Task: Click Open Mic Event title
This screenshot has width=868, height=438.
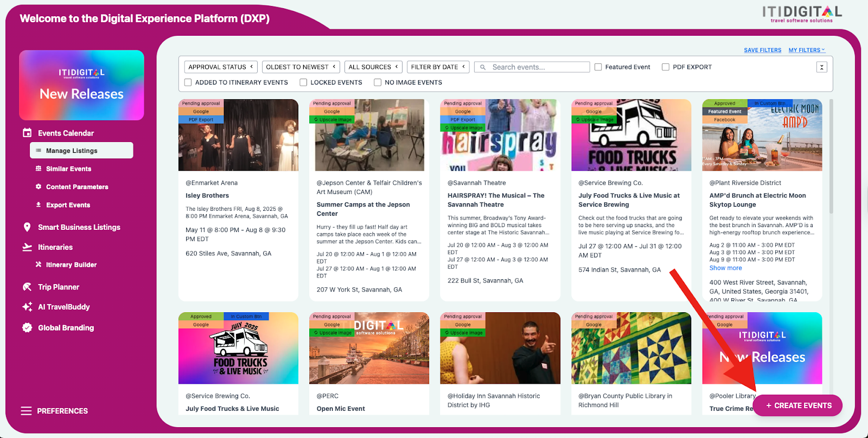Action: click(x=341, y=409)
